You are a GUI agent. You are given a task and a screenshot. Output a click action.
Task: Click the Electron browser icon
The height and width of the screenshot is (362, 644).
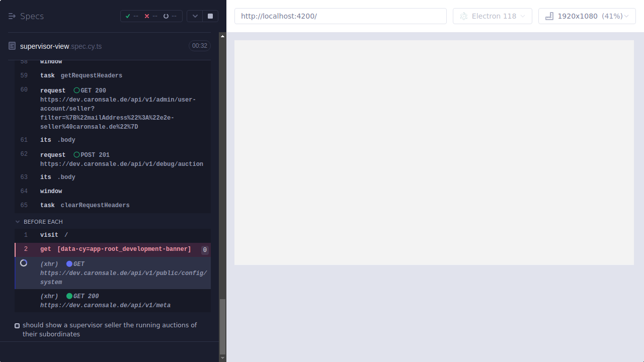pyautogui.click(x=463, y=16)
